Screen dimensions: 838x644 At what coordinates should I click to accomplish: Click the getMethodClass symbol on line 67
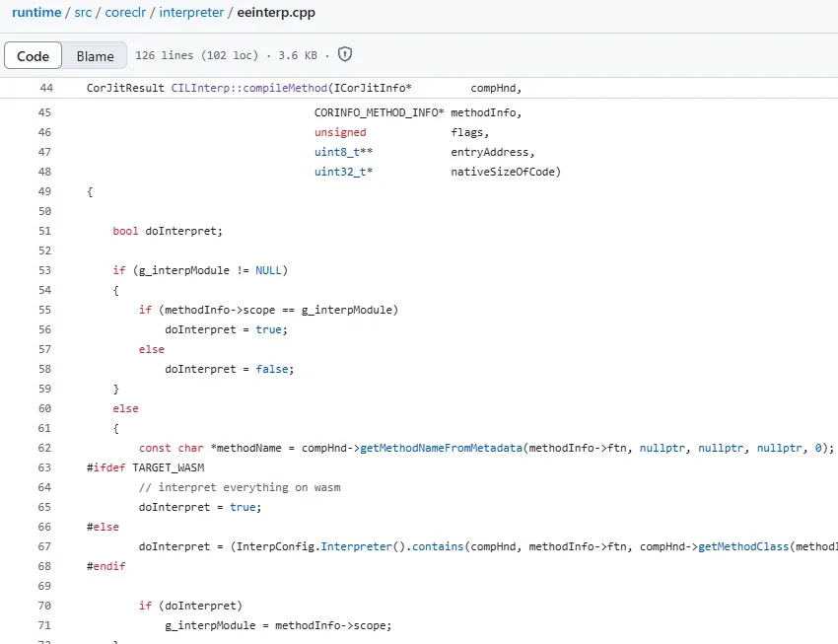point(743,546)
